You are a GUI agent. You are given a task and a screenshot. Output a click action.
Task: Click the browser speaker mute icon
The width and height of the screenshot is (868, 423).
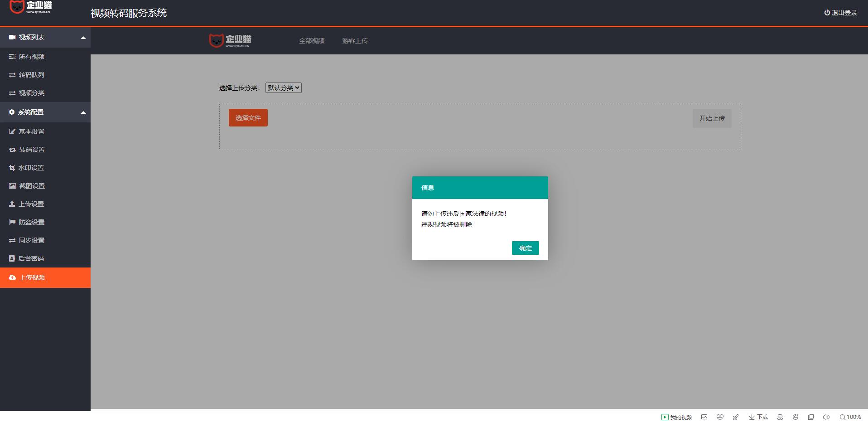[x=826, y=417]
